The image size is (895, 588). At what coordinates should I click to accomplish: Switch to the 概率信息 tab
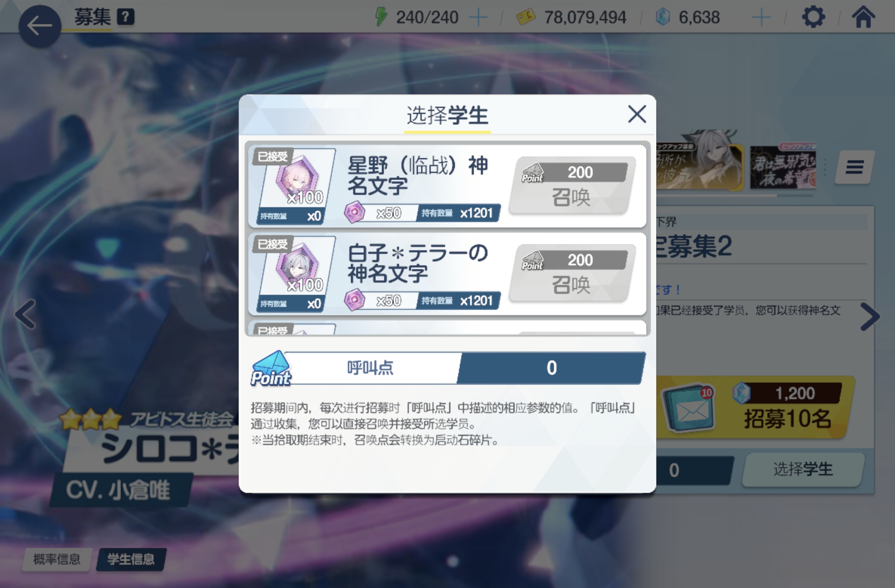[x=57, y=560]
